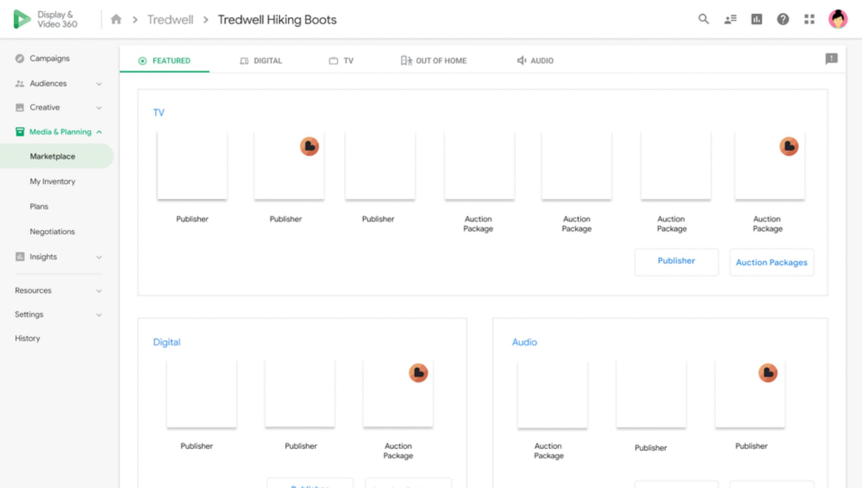Click the Tredwell Hiking Boots breadcrumb
Image resolution: width=868 pixels, height=488 pixels.
pyautogui.click(x=277, y=19)
